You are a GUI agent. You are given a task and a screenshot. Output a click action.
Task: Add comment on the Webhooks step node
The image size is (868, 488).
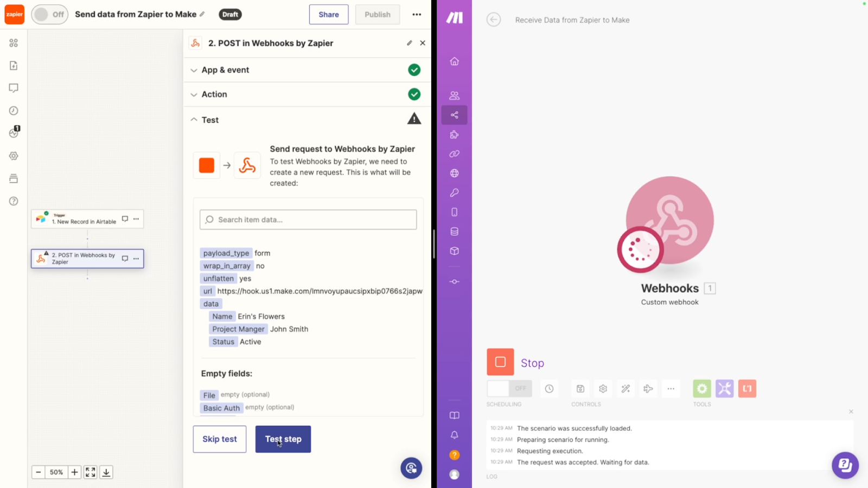[x=125, y=259]
